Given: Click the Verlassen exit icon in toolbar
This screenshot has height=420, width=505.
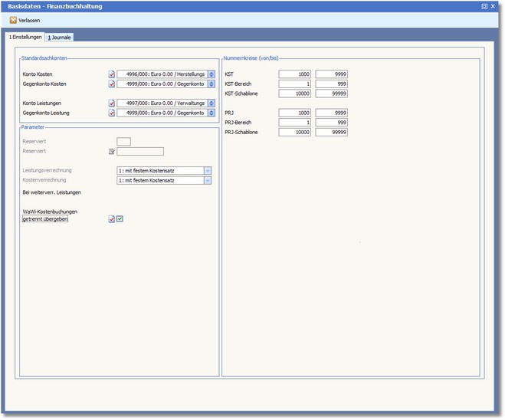Looking at the screenshot, I should 13,20.
